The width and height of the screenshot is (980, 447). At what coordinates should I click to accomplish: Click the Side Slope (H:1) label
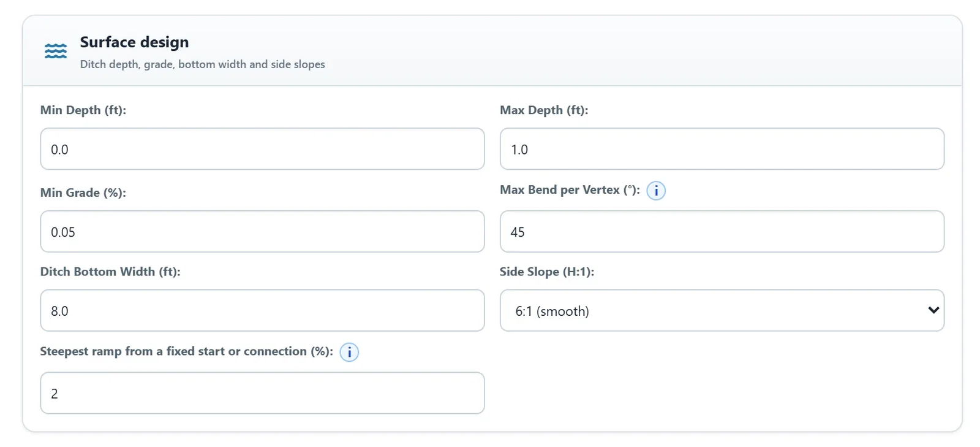point(547,272)
